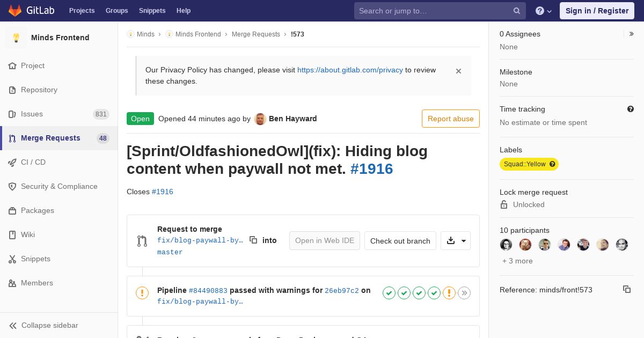The image size is (644, 338).
Task: Click the Report abuse button
Action: pos(451,119)
